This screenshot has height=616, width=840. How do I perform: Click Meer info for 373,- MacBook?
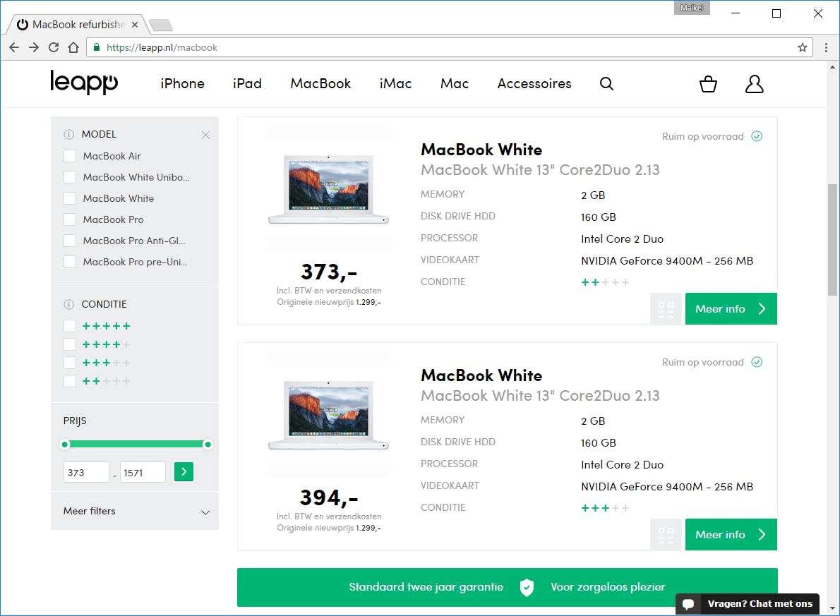coord(731,309)
